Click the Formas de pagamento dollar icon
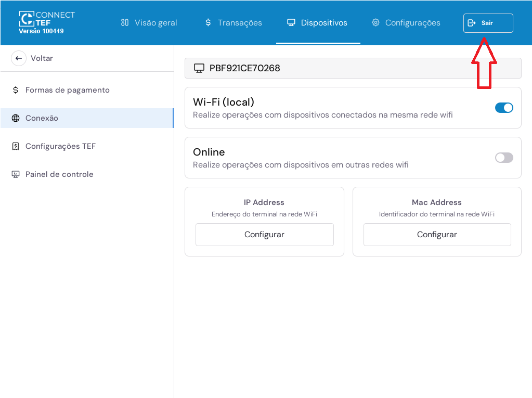 (x=16, y=90)
